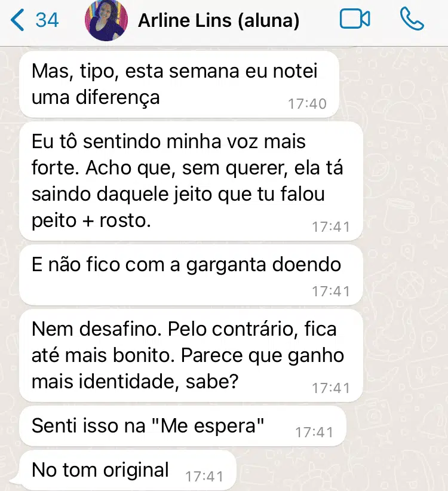Select message 'Senti isso na "Me espera"'
Screen dimensions: 448x491
[183, 426]
